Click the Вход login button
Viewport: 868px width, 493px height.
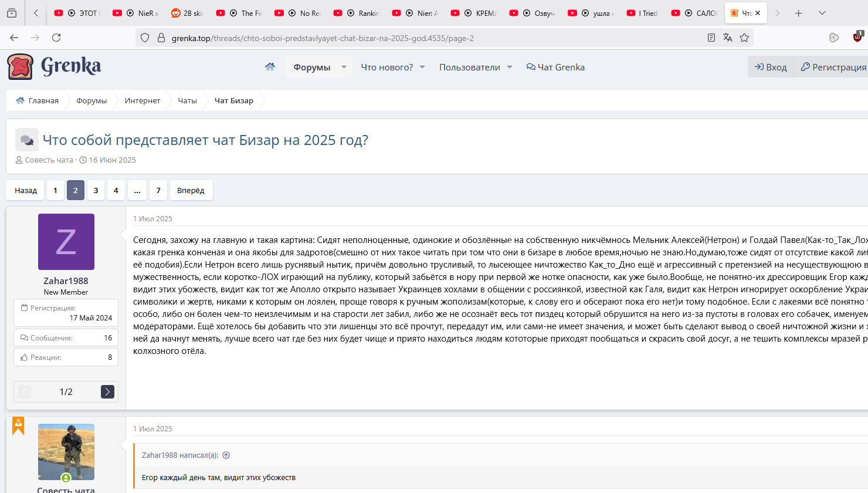pyautogui.click(x=771, y=67)
